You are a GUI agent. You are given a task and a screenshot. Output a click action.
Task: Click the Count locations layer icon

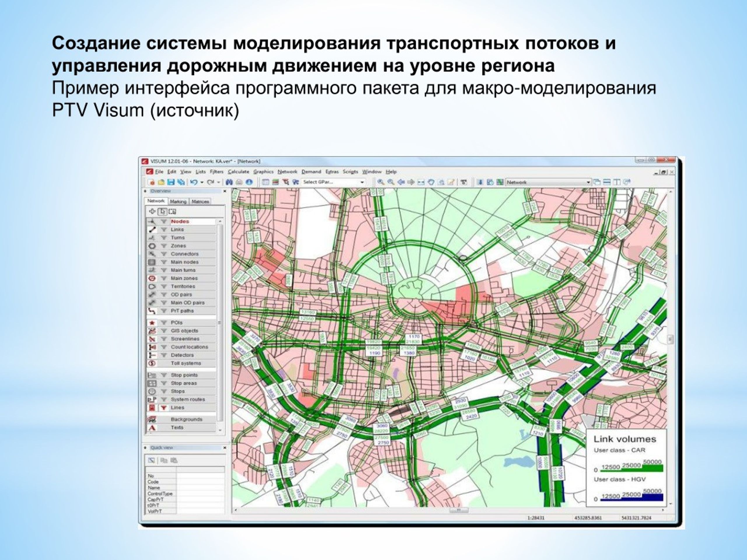click(152, 347)
